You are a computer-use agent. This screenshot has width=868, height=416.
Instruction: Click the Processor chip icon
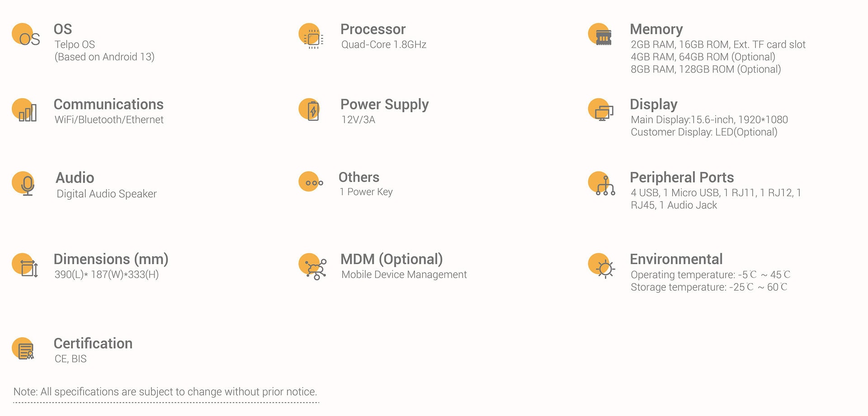[x=311, y=36]
